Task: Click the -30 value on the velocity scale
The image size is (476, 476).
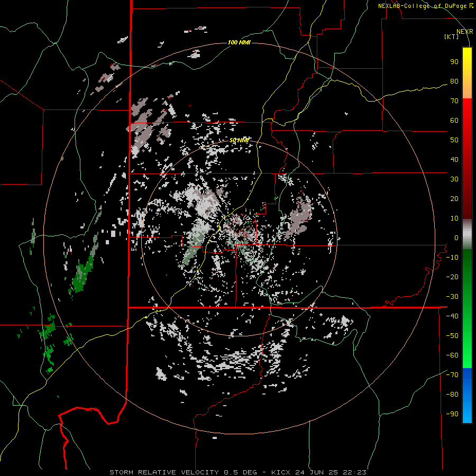Action: [452, 297]
